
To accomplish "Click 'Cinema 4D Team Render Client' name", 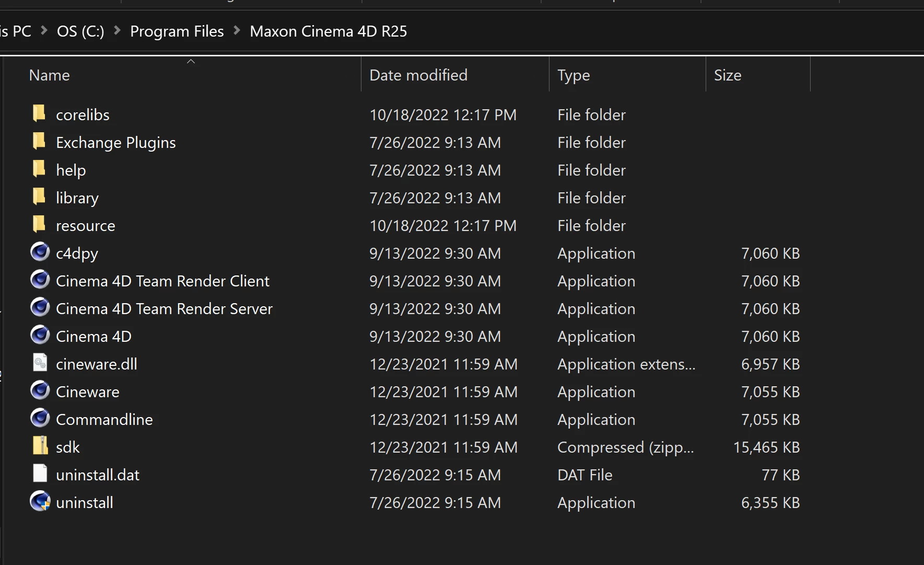I will 162,281.
